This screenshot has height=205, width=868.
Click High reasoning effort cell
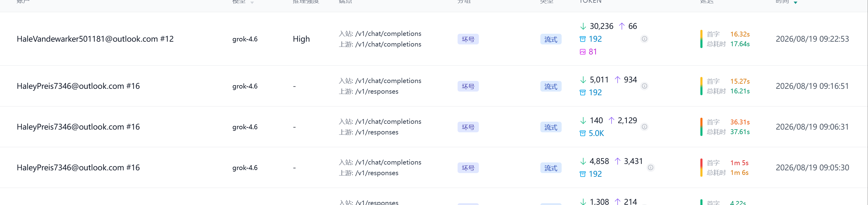click(x=301, y=39)
